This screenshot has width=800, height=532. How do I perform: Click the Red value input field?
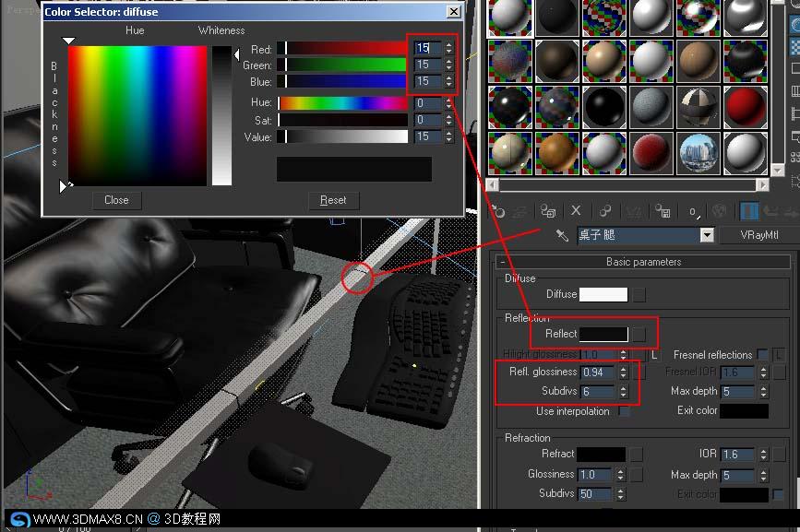[x=428, y=49]
